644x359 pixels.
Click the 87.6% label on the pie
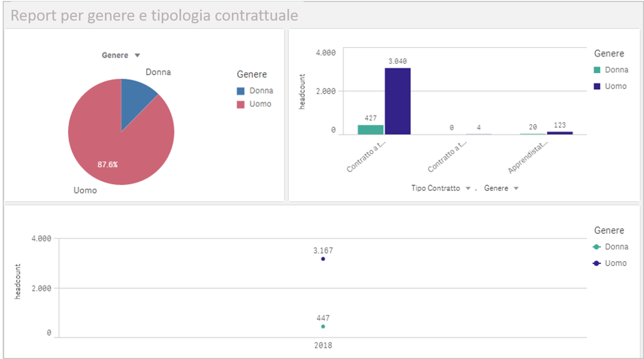coord(108,164)
